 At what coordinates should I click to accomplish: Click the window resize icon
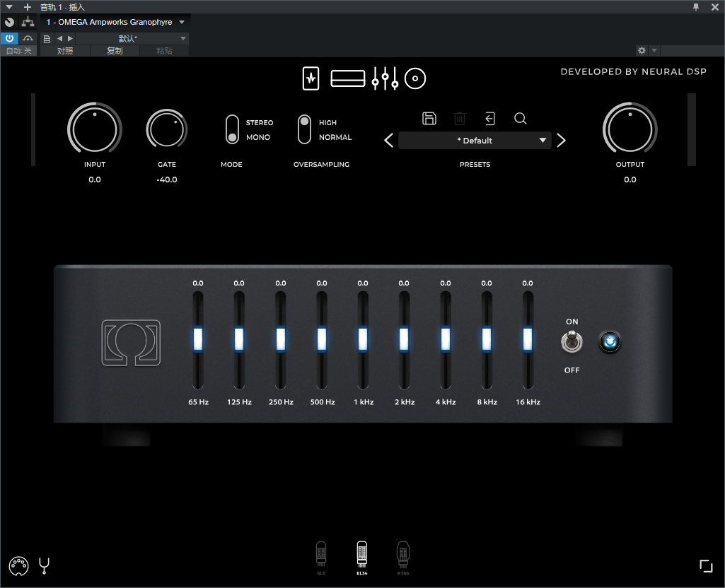(706, 566)
